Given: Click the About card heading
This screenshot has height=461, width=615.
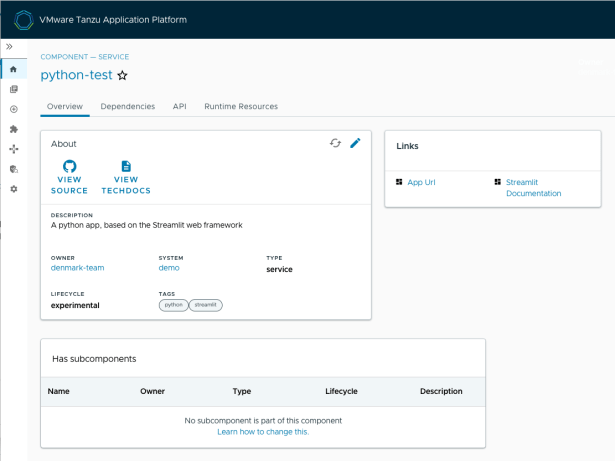Looking at the screenshot, I should [64, 144].
